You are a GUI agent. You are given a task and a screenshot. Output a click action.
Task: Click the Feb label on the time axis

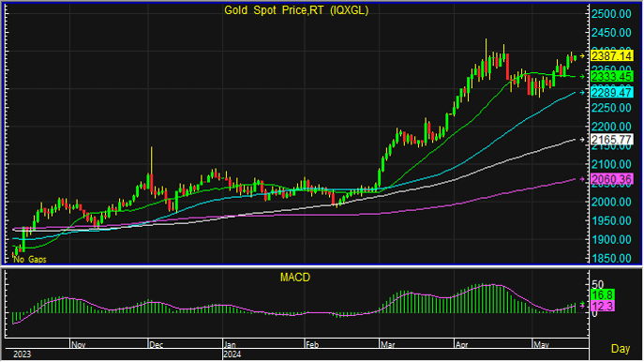[312, 345]
